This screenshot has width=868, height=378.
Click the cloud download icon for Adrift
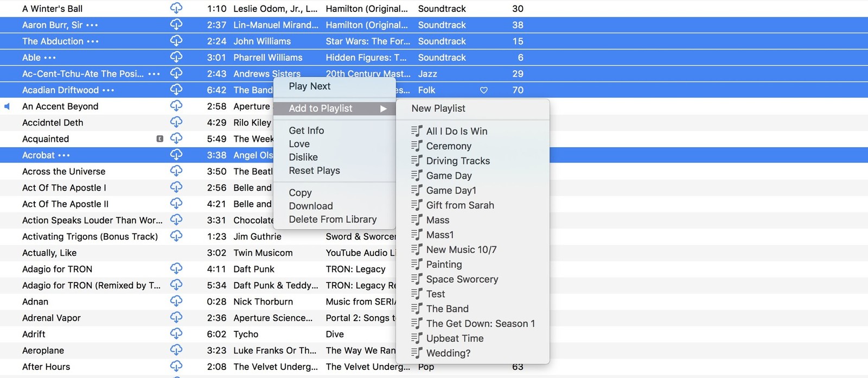pos(176,334)
